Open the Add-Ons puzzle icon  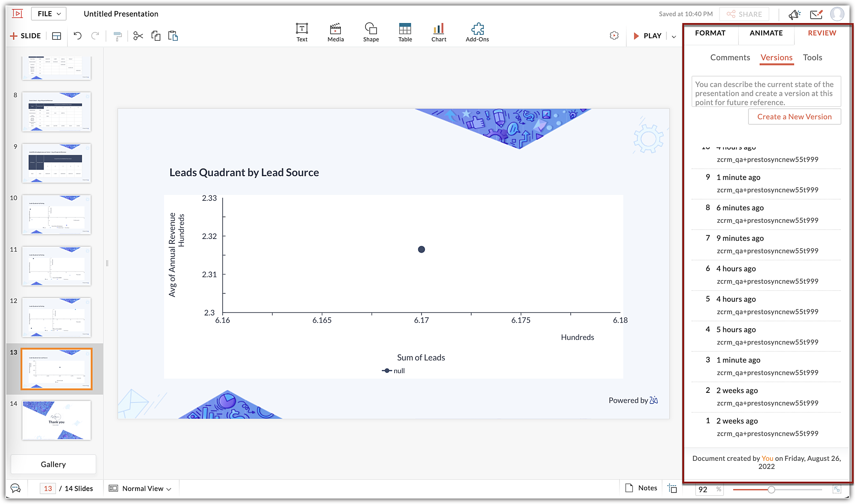(x=477, y=32)
